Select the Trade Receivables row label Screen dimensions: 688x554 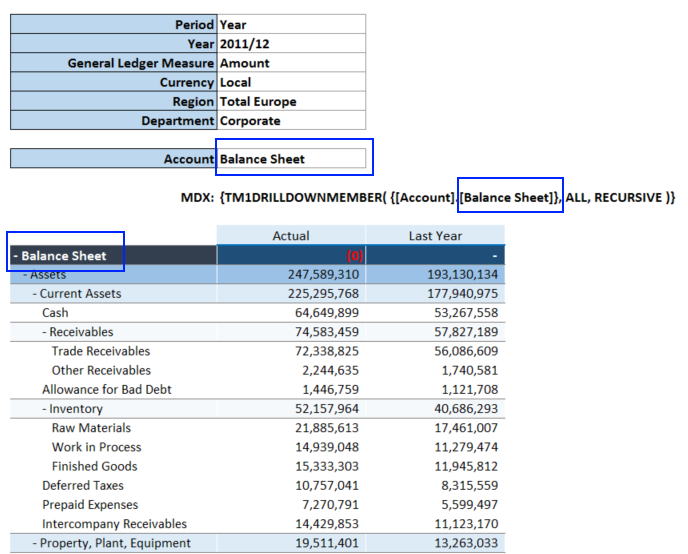(x=101, y=351)
